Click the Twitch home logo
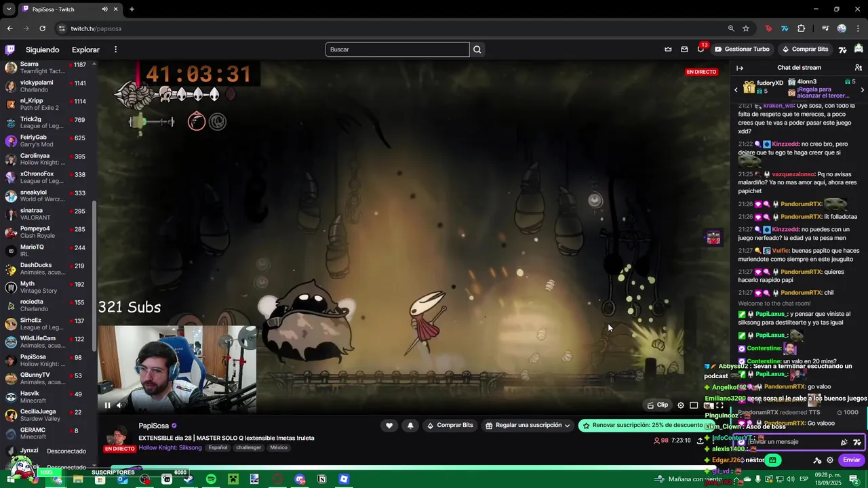 pyautogui.click(x=10, y=49)
